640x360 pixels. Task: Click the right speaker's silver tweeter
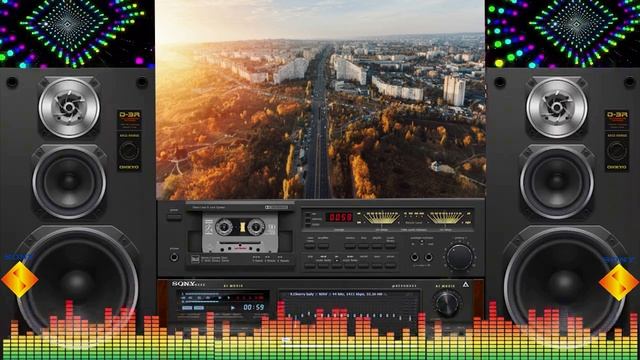557,108
